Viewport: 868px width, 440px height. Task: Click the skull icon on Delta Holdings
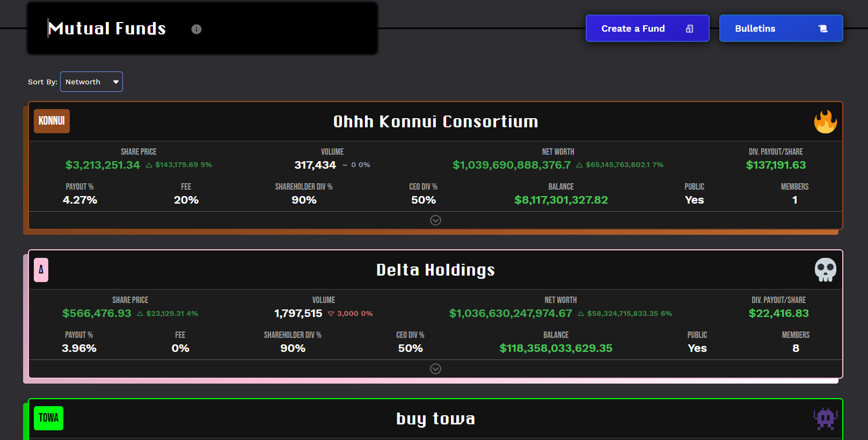coord(825,270)
